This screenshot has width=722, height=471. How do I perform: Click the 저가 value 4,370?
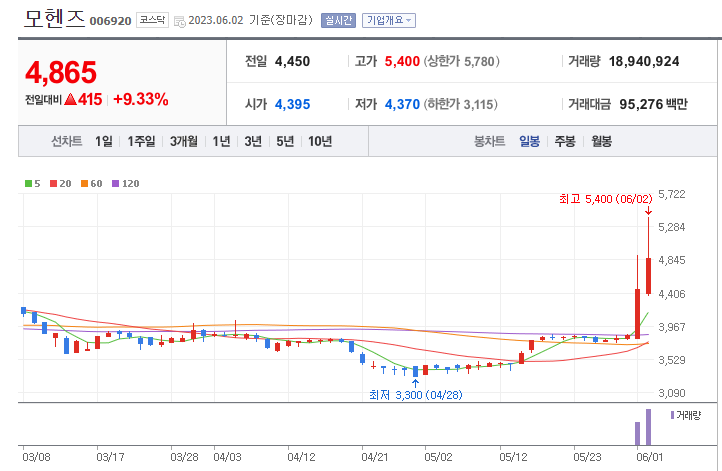coord(402,104)
